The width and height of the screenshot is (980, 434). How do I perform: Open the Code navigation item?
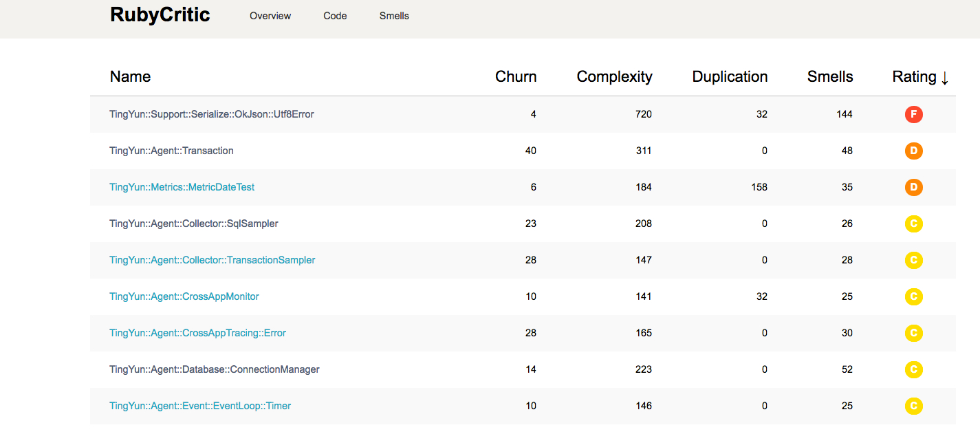click(x=335, y=16)
